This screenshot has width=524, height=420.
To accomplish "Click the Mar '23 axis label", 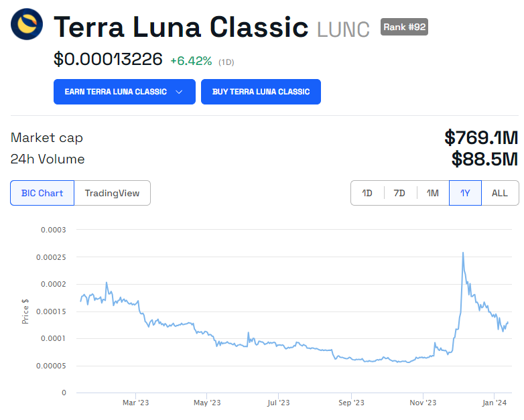I will [x=135, y=403].
